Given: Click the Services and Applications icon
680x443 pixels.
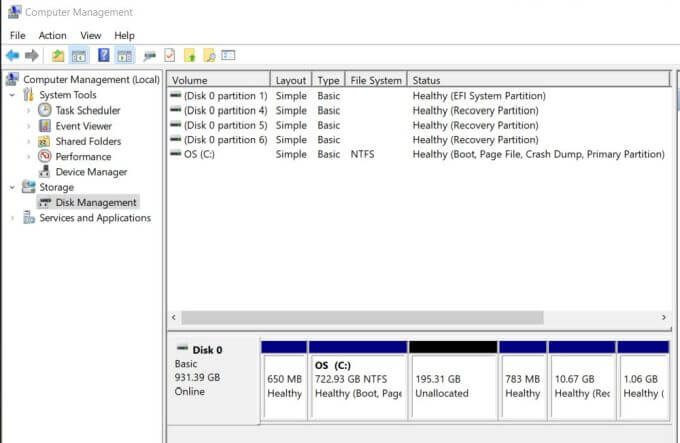Looking at the screenshot, I should tap(29, 217).
